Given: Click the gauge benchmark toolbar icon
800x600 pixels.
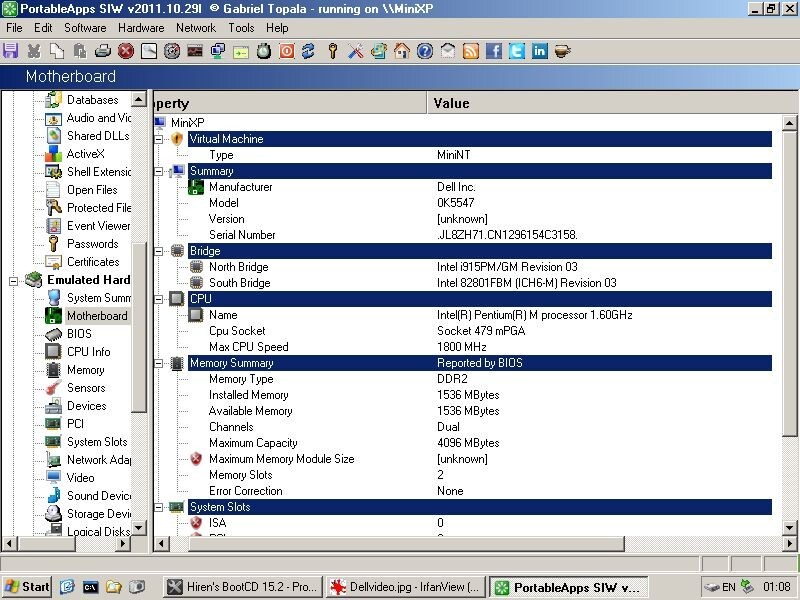Looking at the screenshot, I should tap(172, 51).
